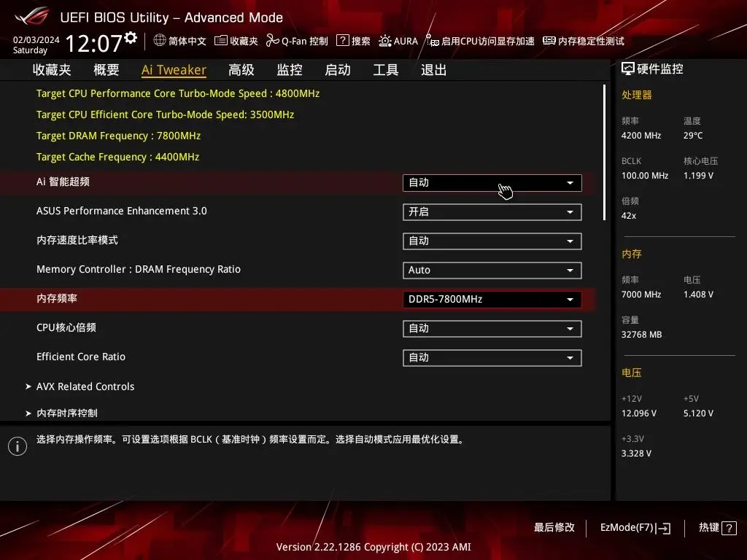Click the globe language icon for 简体中文

pyautogui.click(x=160, y=41)
